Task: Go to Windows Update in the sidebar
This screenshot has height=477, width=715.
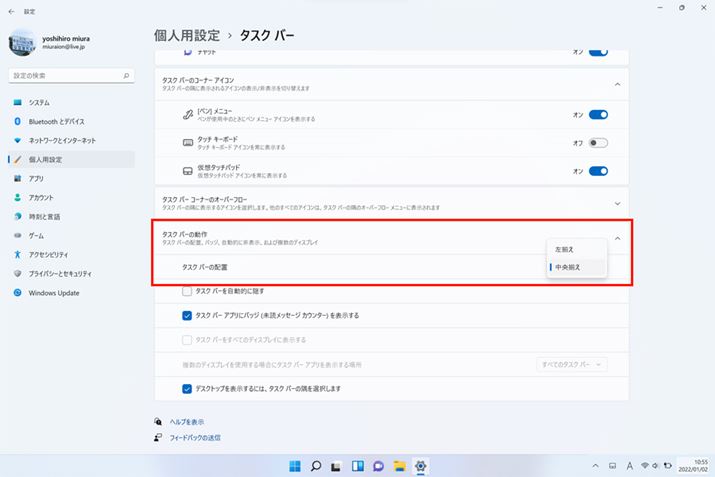Action: (53, 293)
